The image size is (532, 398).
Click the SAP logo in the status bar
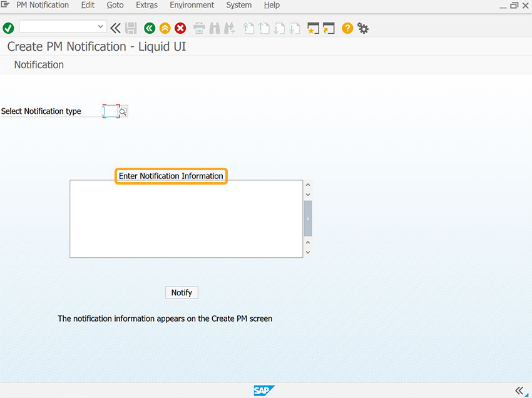click(x=263, y=390)
